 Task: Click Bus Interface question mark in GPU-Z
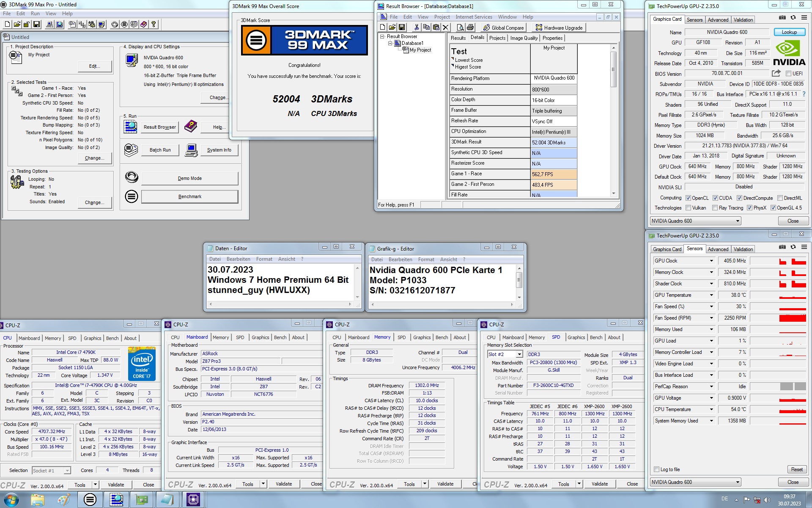(804, 94)
